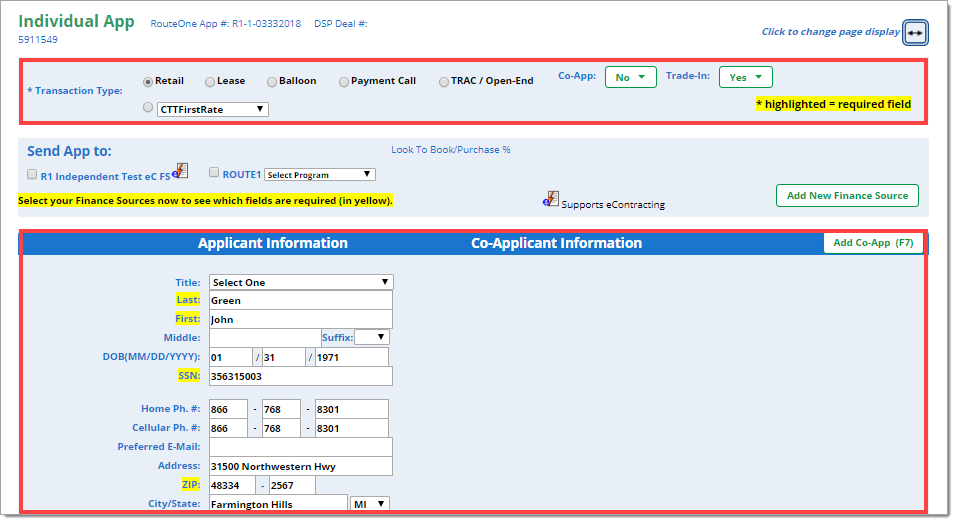Click the SSN input field
The image size is (955, 522).
coord(300,377)
